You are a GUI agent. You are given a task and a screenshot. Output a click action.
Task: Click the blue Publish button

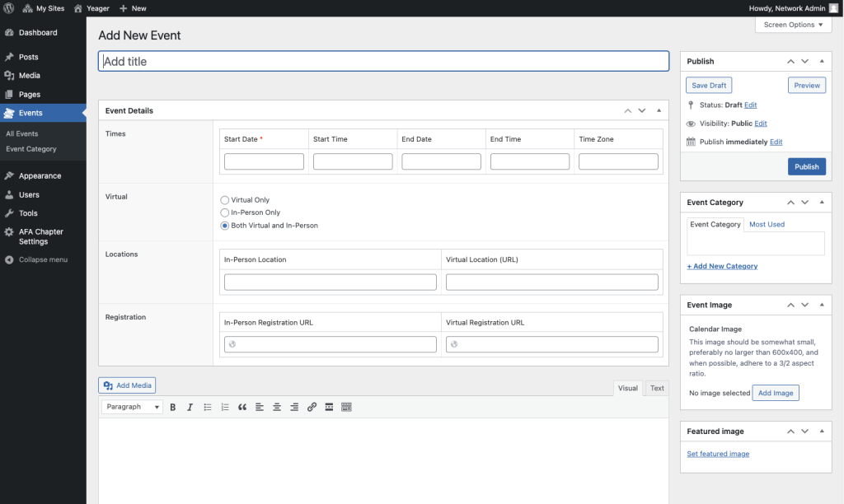click(807, 166)
